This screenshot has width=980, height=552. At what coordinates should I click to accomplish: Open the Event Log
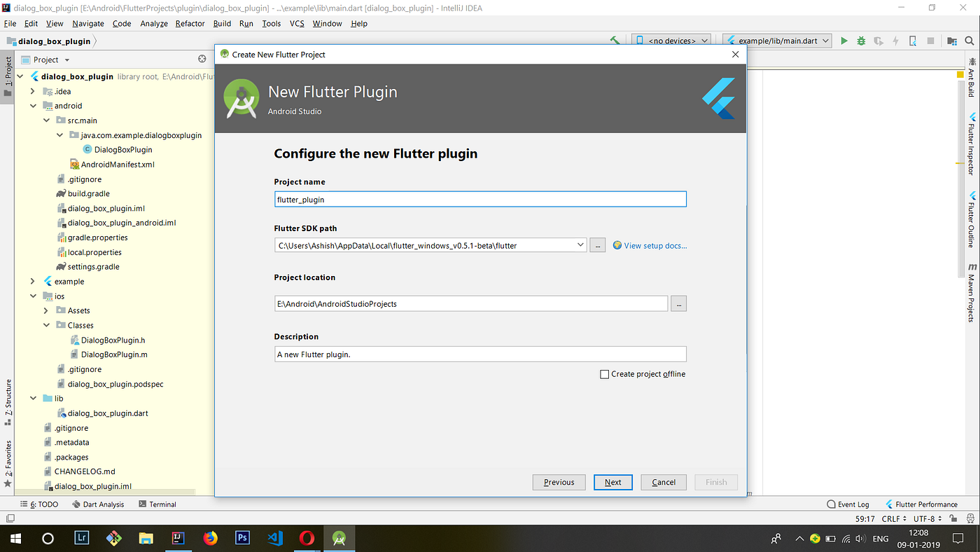848,504
